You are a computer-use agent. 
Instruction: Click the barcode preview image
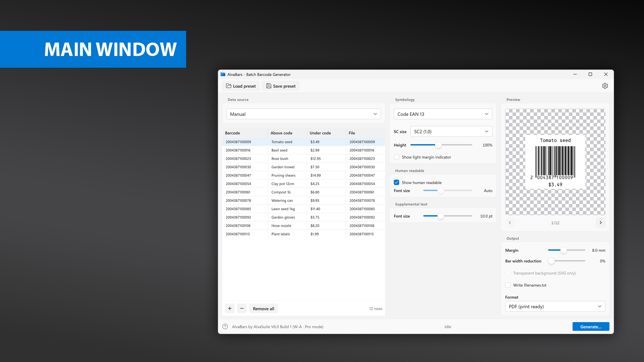pos(555,162)
